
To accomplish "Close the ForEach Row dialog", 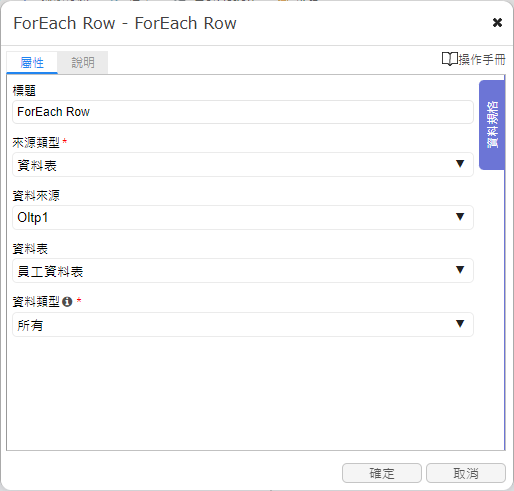I will click(x=497, y=23).
